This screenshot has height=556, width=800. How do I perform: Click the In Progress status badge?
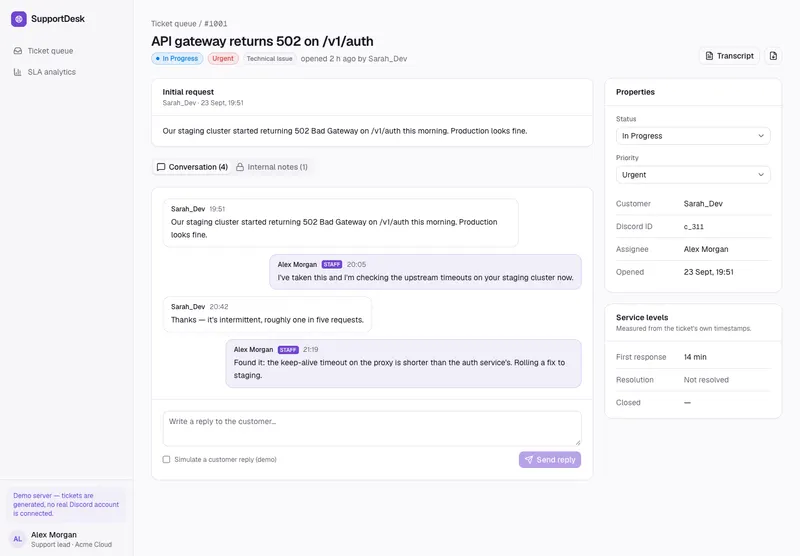click(x=177, y=59)
